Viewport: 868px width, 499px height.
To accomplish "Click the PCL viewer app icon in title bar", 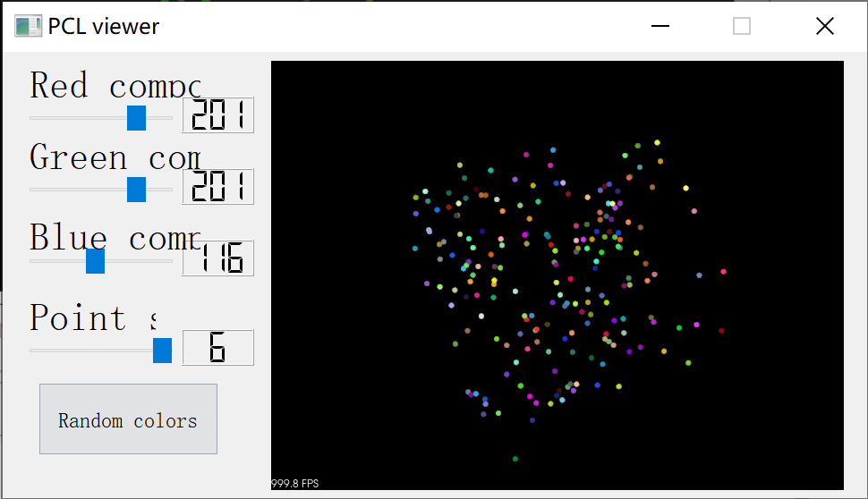I will [x=29, y=26].
